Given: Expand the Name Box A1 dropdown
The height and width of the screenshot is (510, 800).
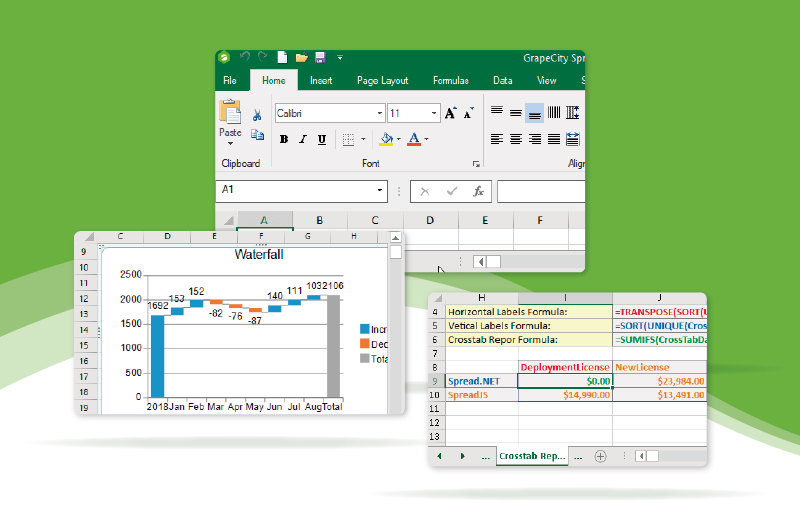Looking at the screenshot, I should pos(380,190).
